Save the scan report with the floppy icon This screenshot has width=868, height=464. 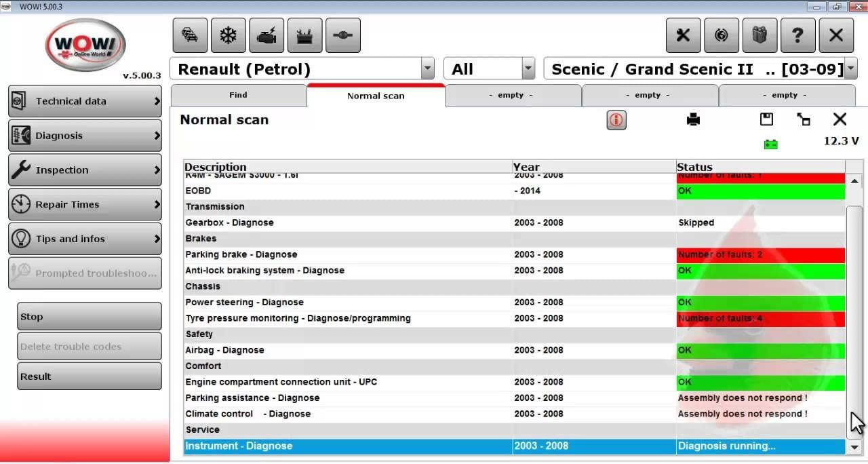click(766, 119)
